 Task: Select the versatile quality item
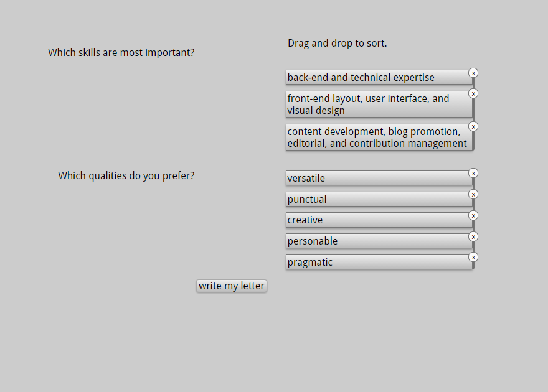tap(379, 178)
